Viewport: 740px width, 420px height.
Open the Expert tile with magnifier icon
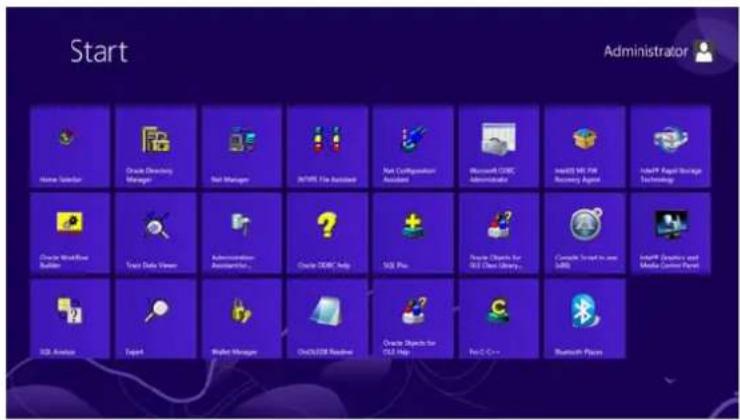(156, 319)
